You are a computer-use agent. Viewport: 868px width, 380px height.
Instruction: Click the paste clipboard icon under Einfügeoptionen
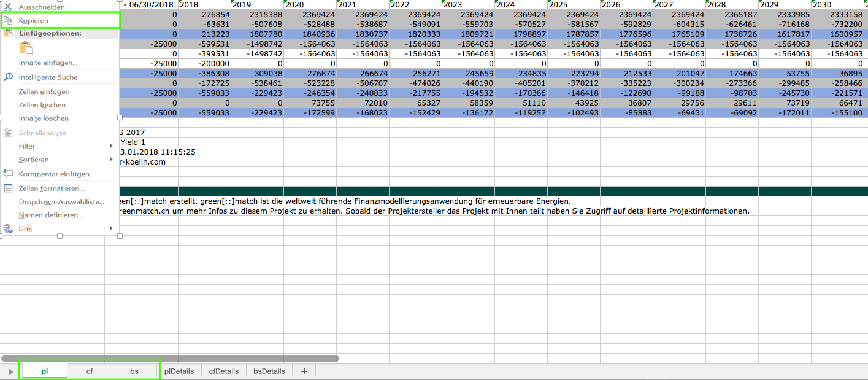pyautogui.click(x=26, y=48)
